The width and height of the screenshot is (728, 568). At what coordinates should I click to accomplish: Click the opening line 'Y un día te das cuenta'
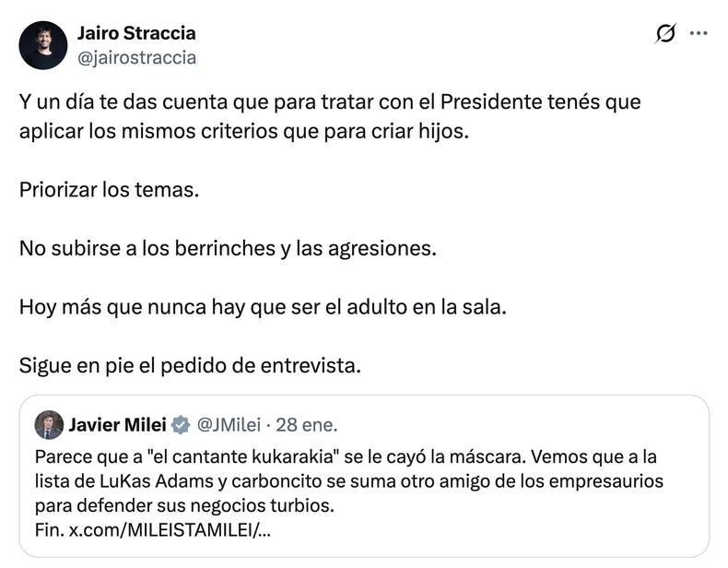(120, 102)
